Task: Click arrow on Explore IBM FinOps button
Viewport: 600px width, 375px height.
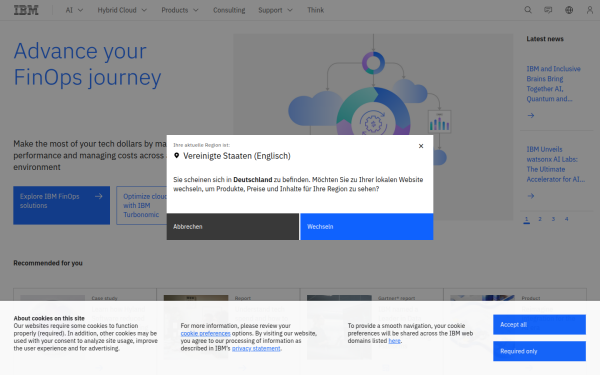Action: click(x=99, y=196)
